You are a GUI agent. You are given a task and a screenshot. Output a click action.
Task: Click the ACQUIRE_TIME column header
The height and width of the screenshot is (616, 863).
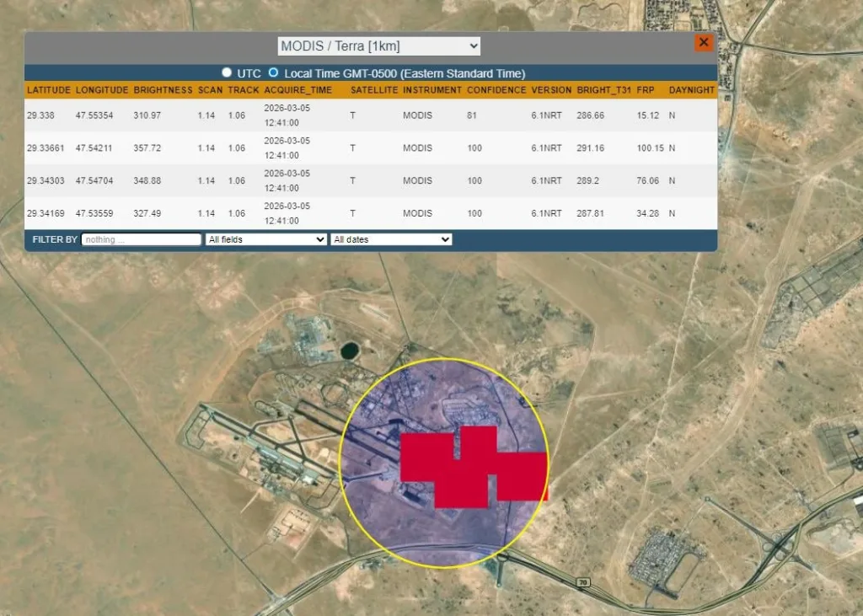coord(297,89)
